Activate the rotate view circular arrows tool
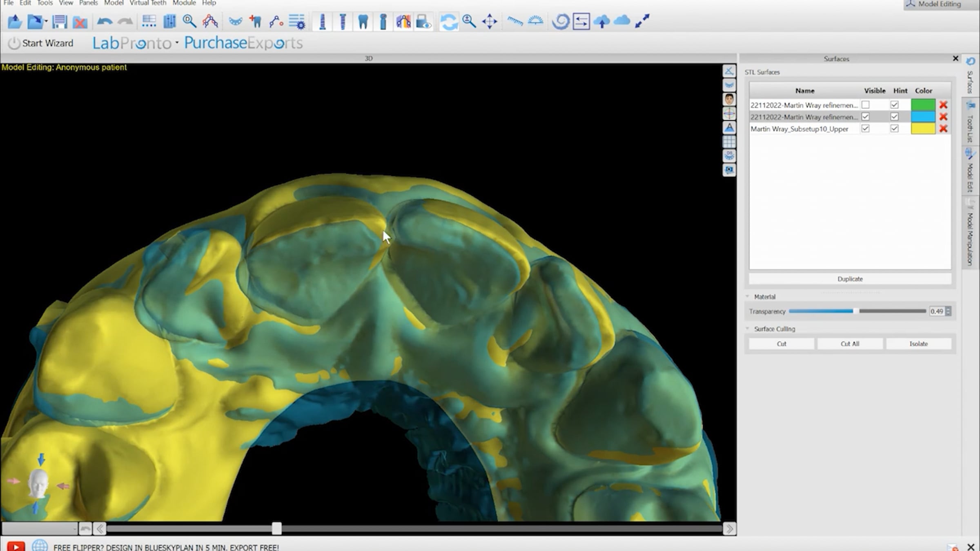Viewport: 980px width, 551px height. pos(449,21)
